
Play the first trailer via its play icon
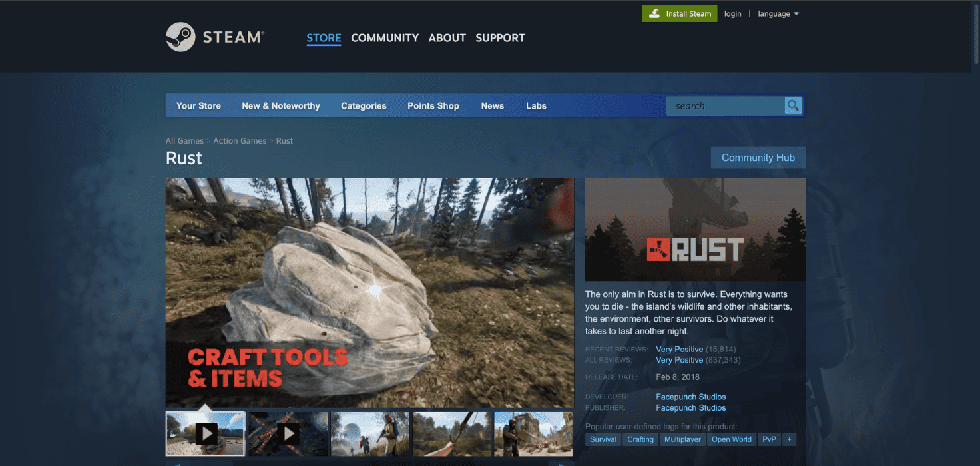tap(206, 433)
